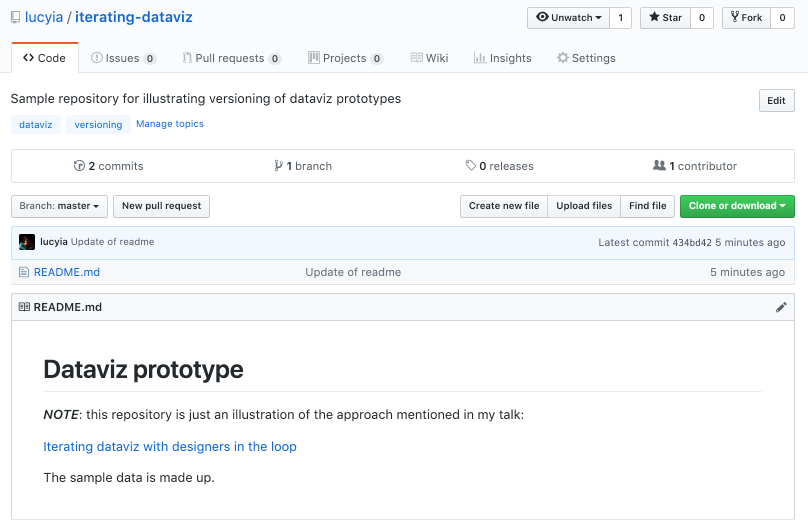
Task: Open the Wiki tab
Action: point(429,58)
